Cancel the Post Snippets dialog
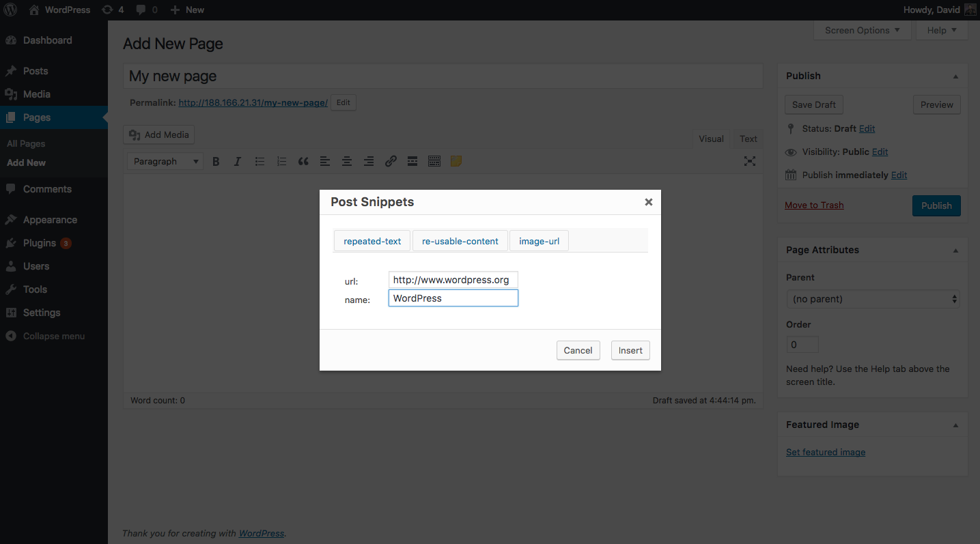This screenshot has width=980, height=544. coord(578,350)
